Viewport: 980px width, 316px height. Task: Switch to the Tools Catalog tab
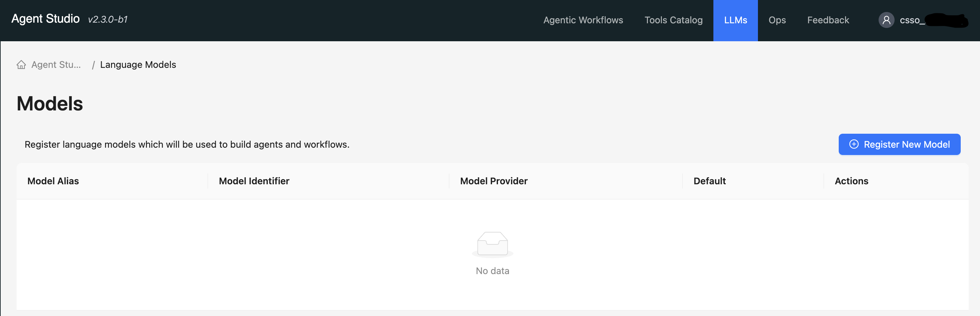[673, 20]
